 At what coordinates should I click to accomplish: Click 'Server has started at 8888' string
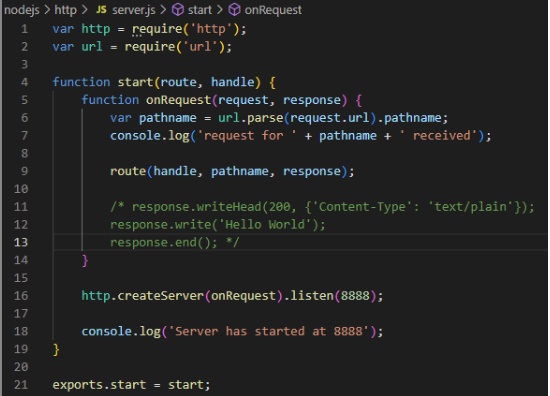tap(268, 331)
